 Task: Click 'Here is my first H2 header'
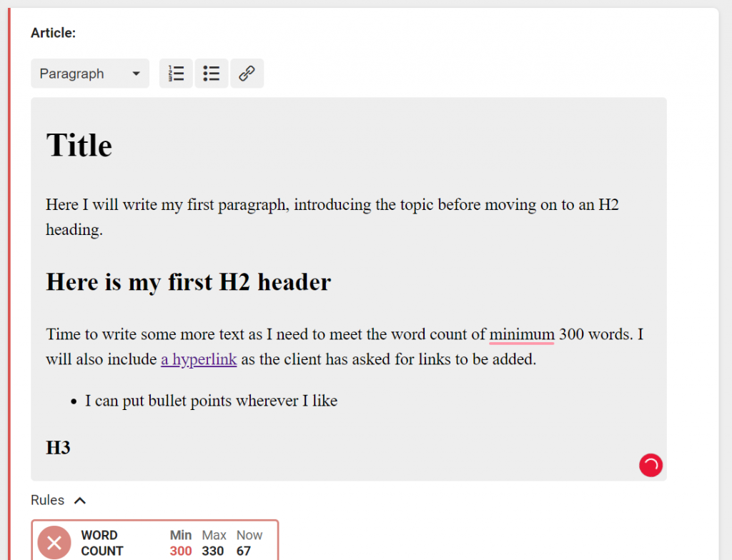(x=189, y=282)
